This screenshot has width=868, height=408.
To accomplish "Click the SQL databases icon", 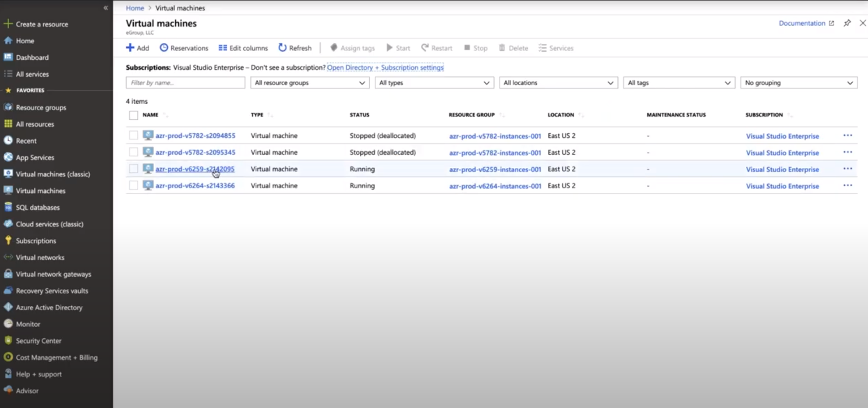I will tap(8, 207).
